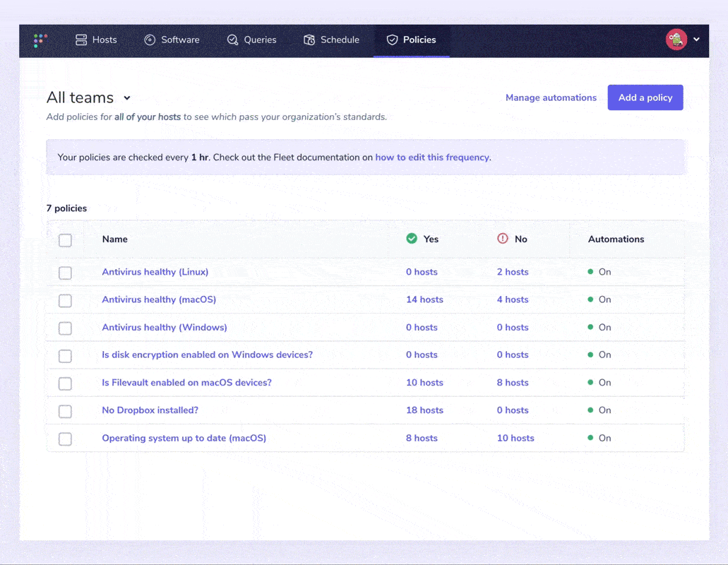Viewport: 728px width, 565px height.
Task: Click green checkmark icon in Yes column header
Action: (412, 239)
